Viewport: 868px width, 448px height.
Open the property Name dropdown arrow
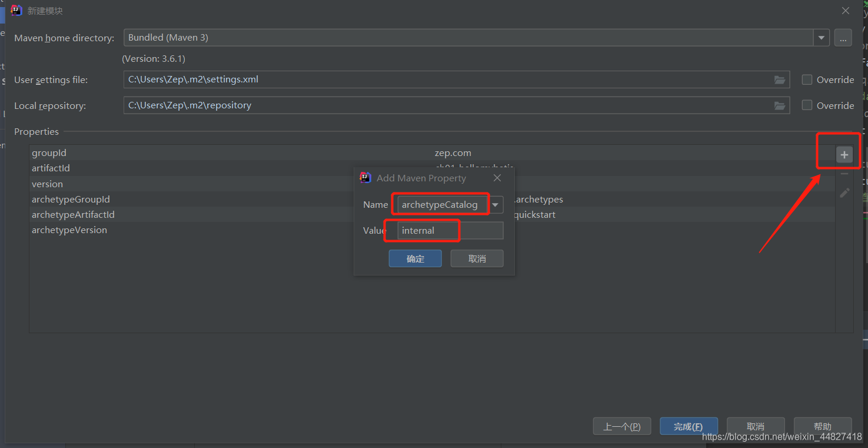495,205
